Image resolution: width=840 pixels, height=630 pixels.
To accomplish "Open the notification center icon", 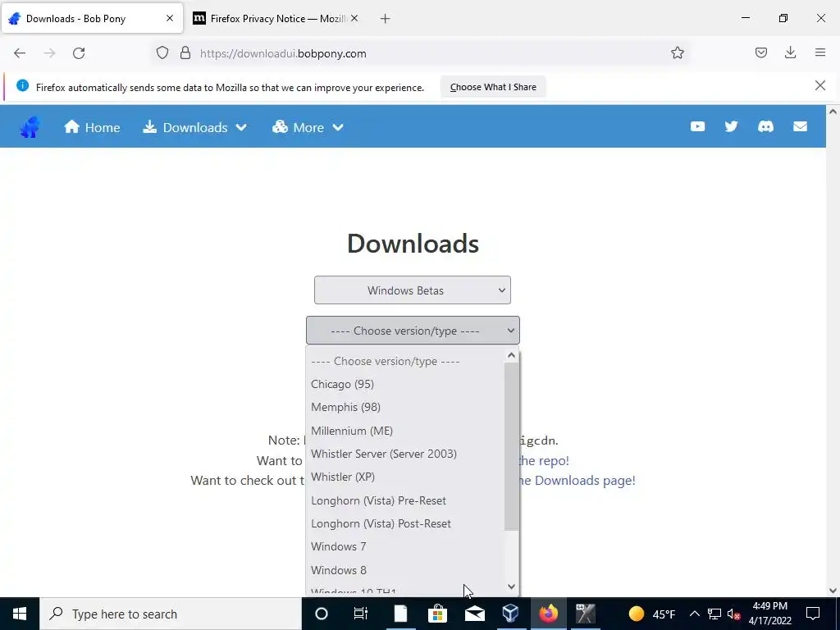I will [x=813, y=614].
